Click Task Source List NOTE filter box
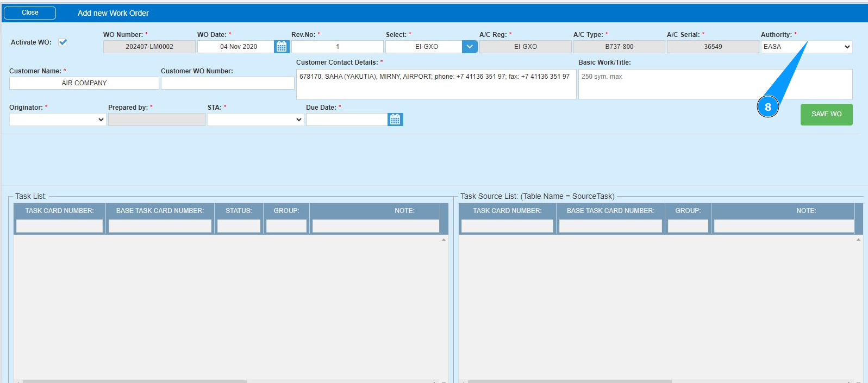Image resolution: width=868 pixels, height=383 pixels. [784, 226]
